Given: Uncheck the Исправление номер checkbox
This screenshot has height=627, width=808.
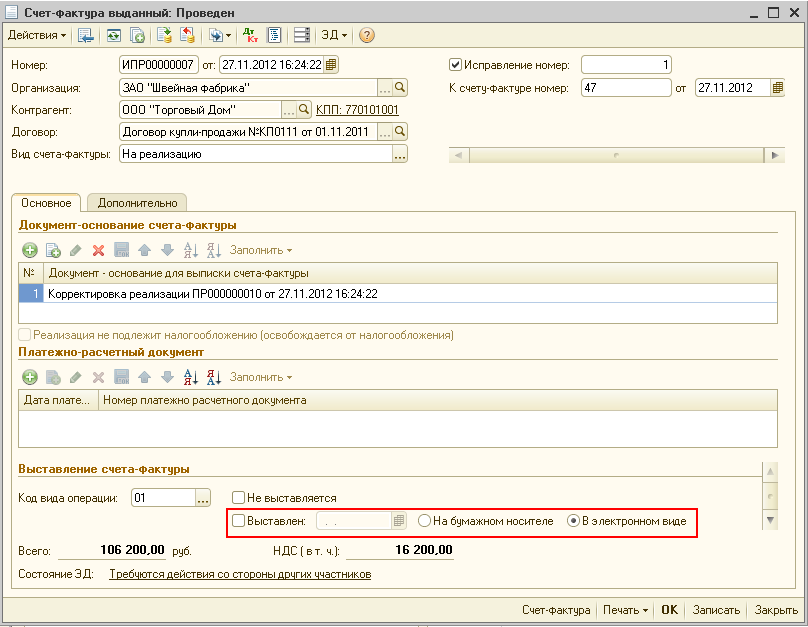Looking at the screenshot, I should (x=456, y=65).
